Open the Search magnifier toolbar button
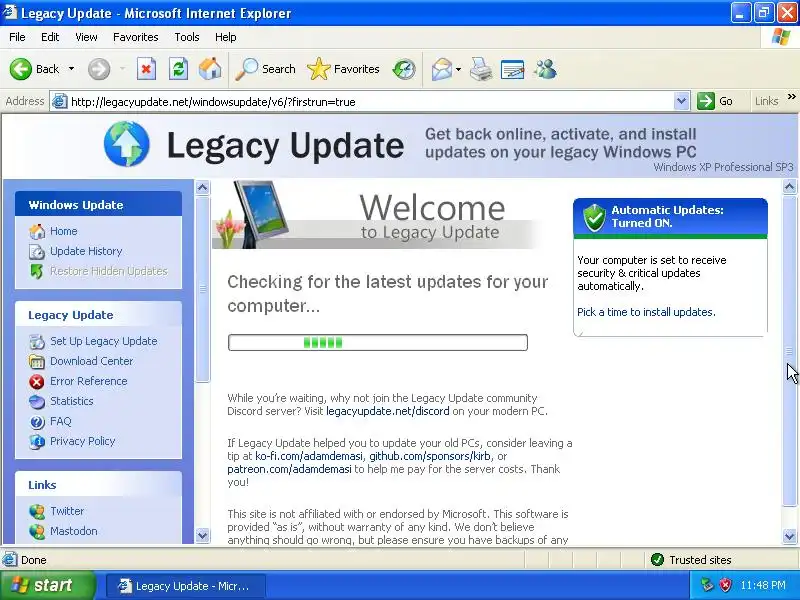Screen dimensions: 800x600 [265, 69]
